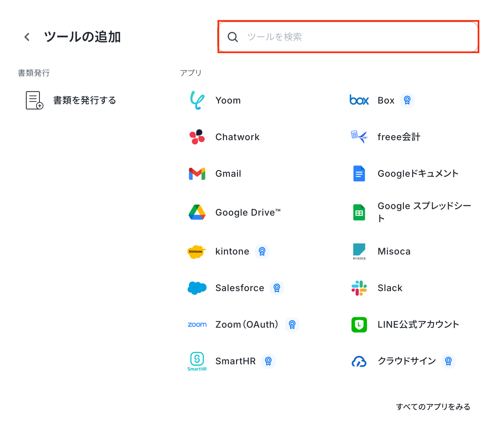The height and width of the screenshot is (428, 504).
Task: Select Slack from the app list
Action: click(390, 288)
